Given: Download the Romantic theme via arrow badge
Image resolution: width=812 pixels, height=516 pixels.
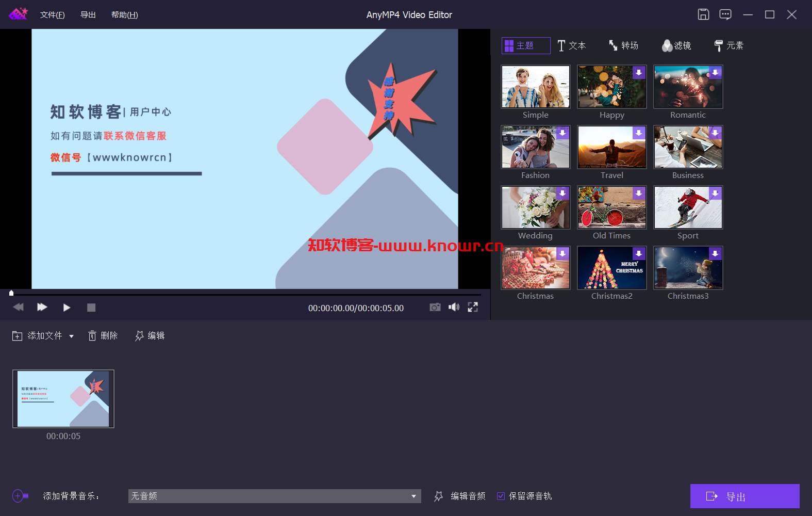Looking at the screenshot, I should click(715, 73).
